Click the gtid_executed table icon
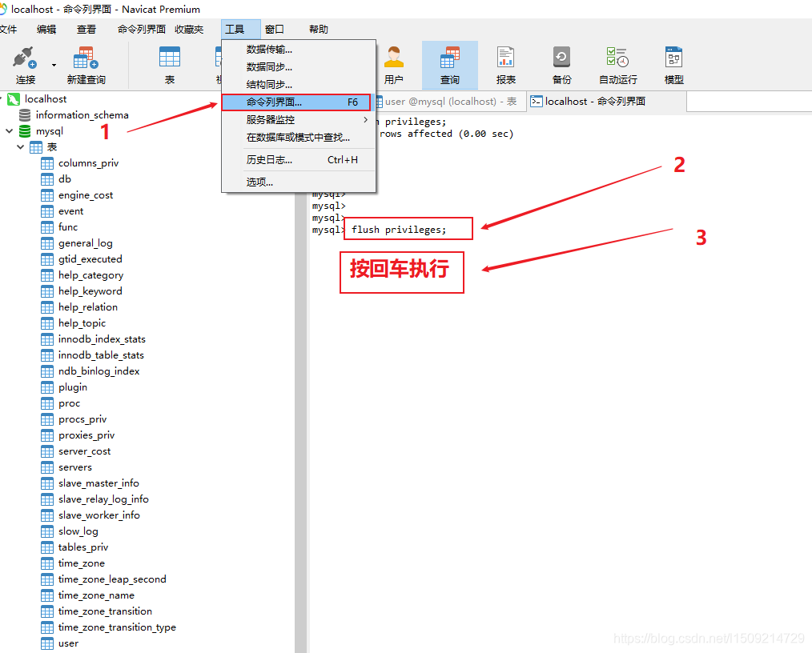 [x=47, y=259]
